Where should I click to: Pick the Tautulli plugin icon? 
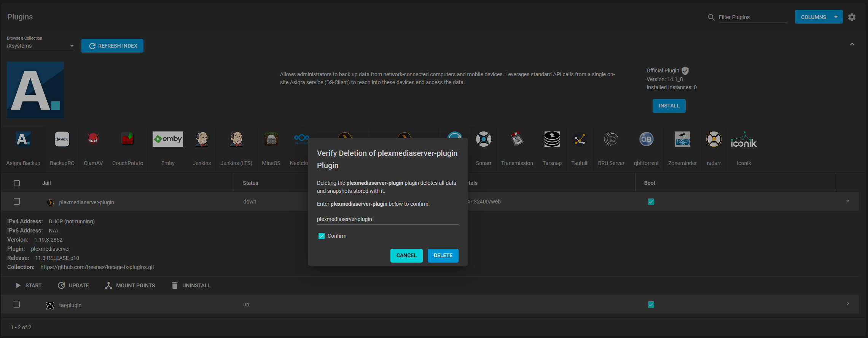[580, 139]
